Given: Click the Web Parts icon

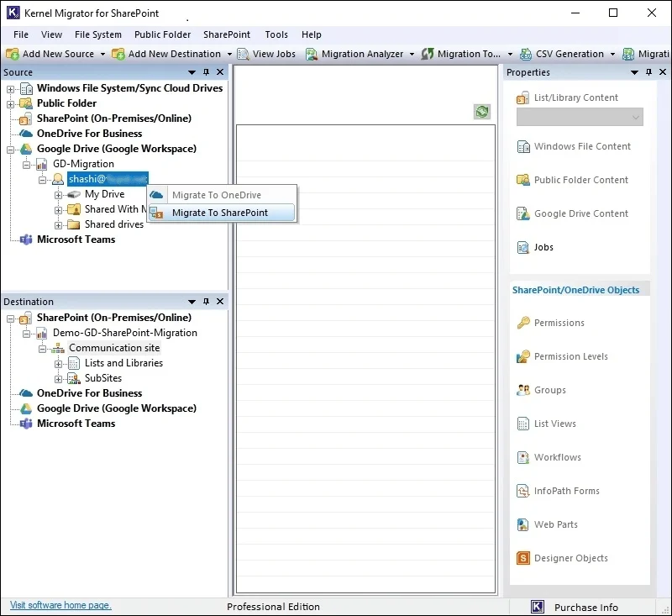Looking at the screenshot, I should point(522,524).
